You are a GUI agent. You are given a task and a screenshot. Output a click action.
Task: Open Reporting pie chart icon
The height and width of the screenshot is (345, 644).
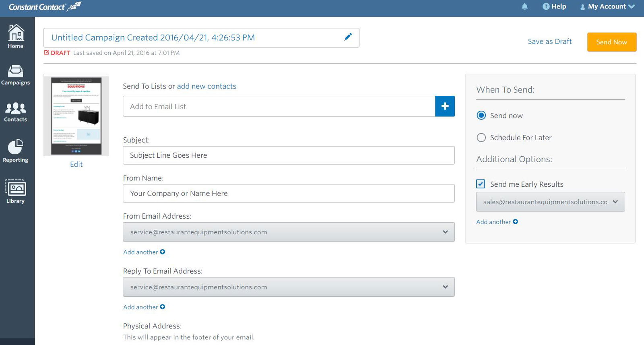click(x=15, y=151)
